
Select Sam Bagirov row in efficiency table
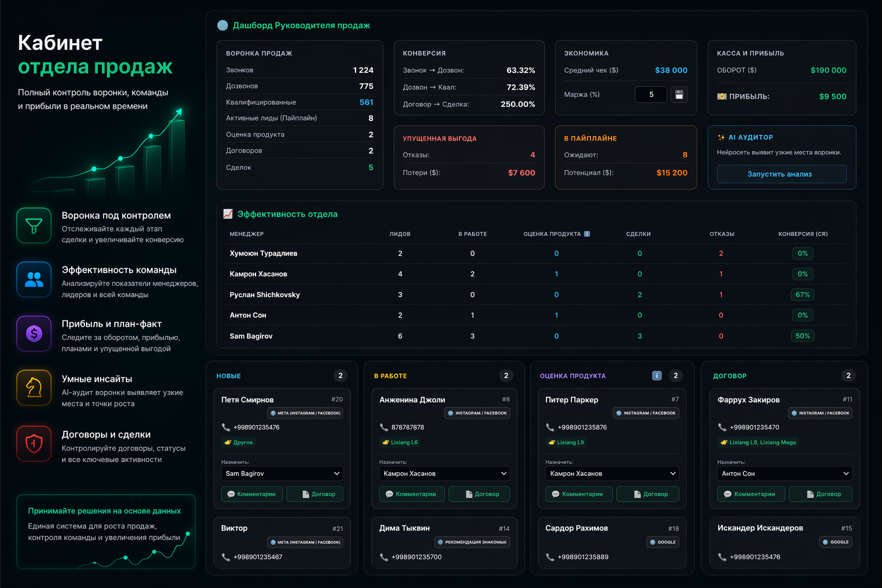point(536,336)
